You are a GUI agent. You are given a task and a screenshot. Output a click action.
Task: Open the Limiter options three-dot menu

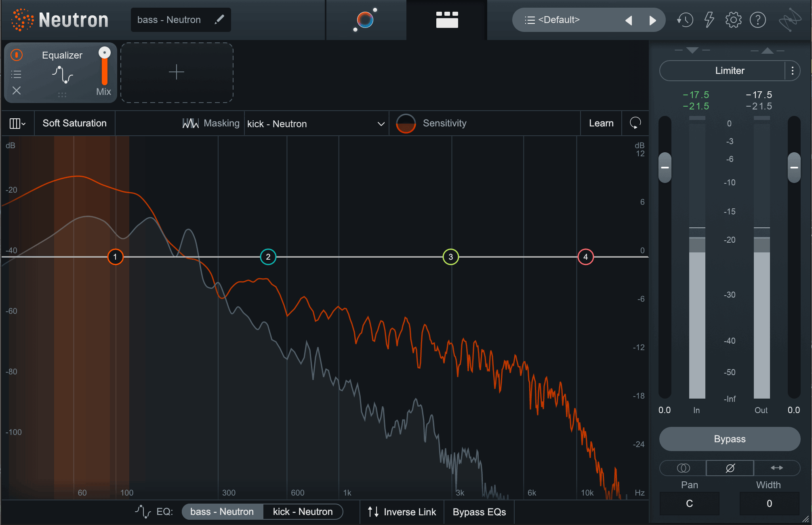click(793, 71)
